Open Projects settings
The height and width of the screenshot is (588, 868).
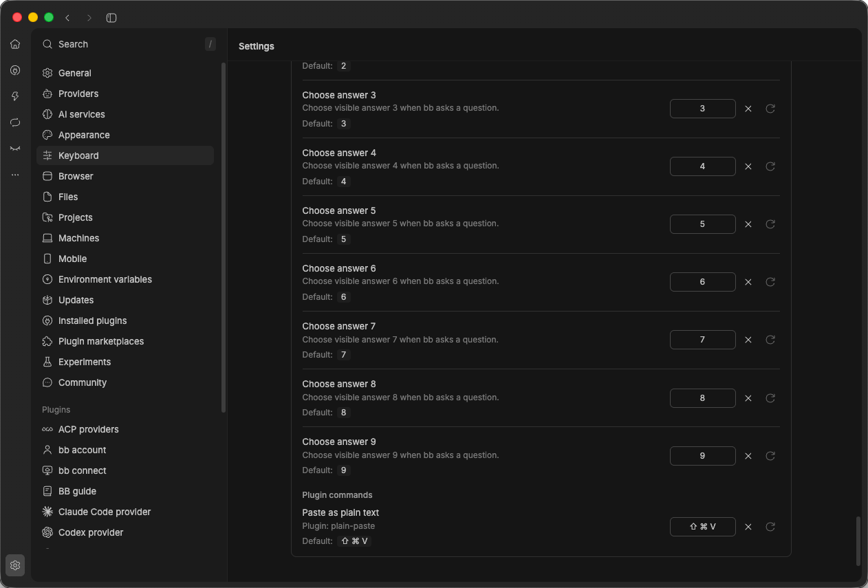click(x=125, y=217)
